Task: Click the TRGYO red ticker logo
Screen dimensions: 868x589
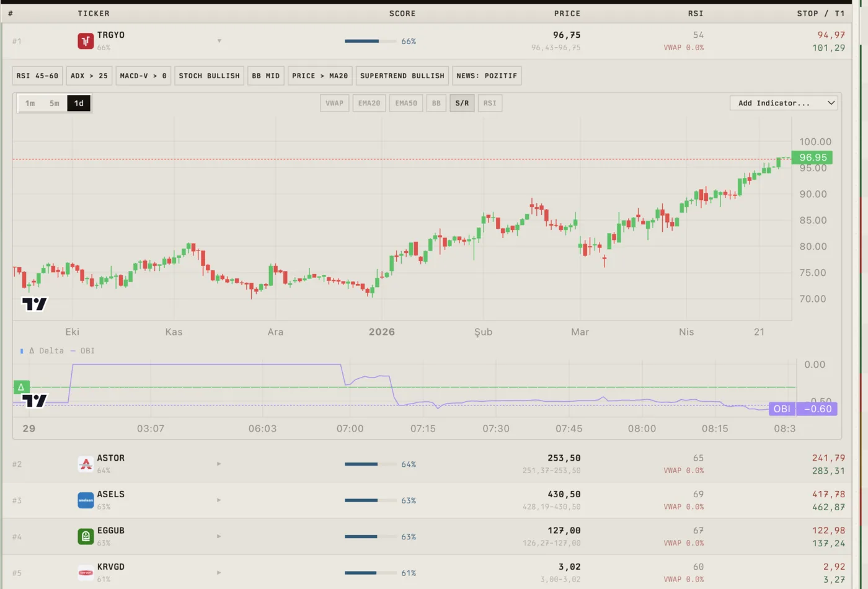Action: [86, 41]
